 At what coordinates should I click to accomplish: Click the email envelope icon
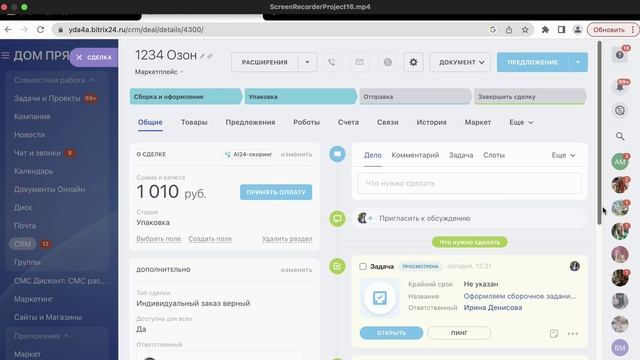359,62
